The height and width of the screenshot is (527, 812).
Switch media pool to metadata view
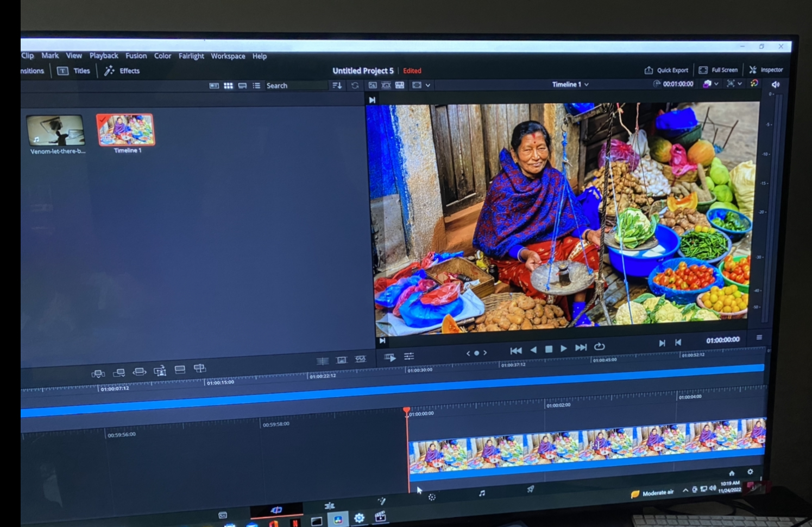(214, 86)
